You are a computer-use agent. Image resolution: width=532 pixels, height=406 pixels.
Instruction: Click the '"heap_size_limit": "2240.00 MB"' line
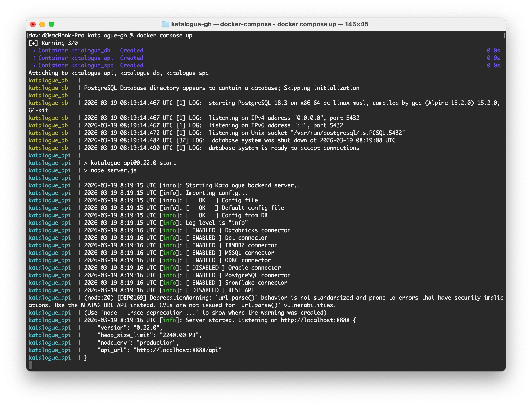pos(149,335)
